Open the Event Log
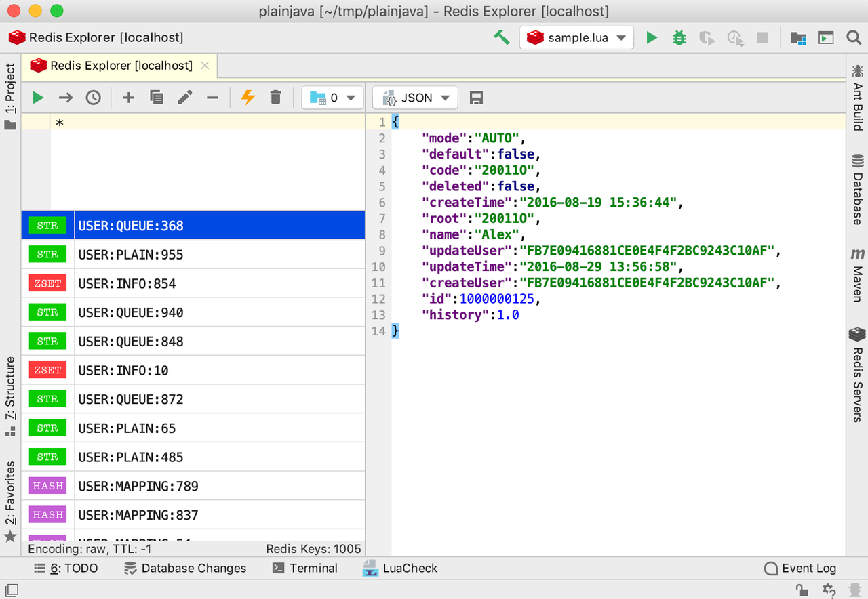The height and width of the screenshot is (599, 868). tap(800, 568)
